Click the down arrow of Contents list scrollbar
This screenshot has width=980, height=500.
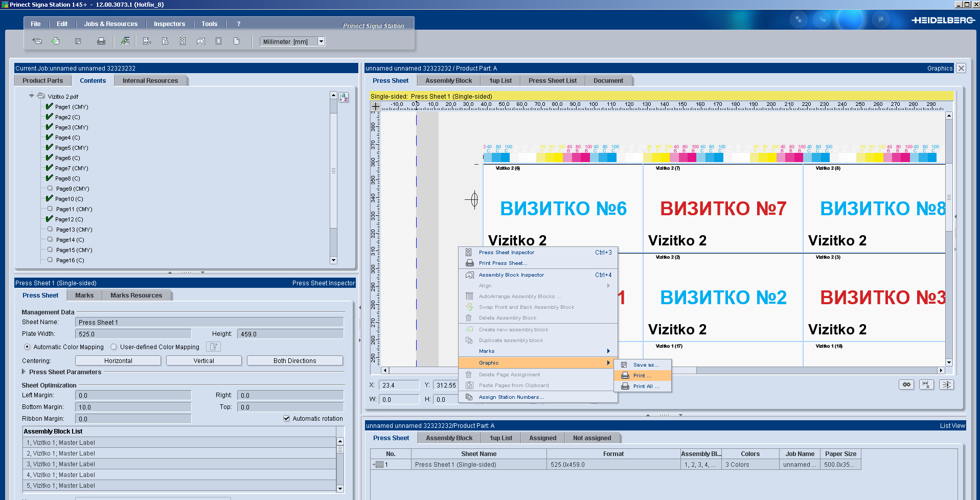coord(333,260)
